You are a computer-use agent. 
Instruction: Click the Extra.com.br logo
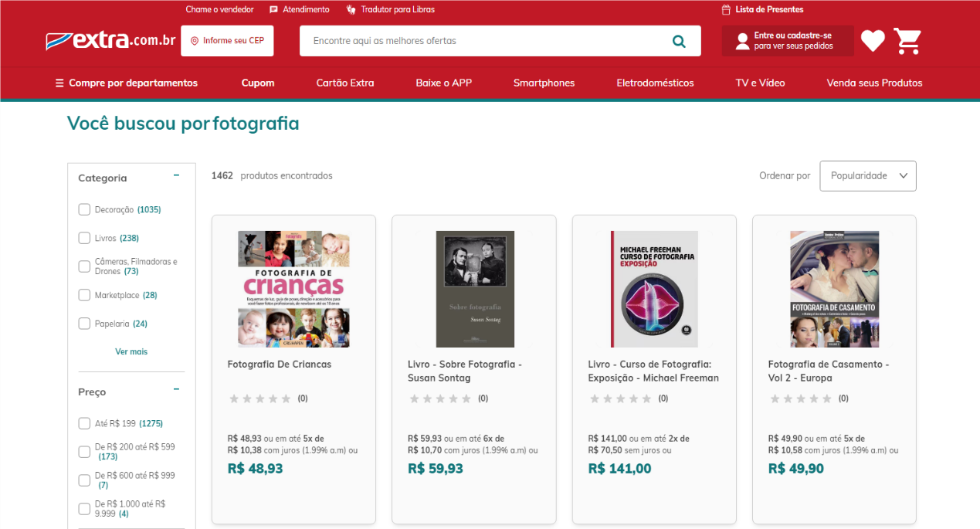110,40
